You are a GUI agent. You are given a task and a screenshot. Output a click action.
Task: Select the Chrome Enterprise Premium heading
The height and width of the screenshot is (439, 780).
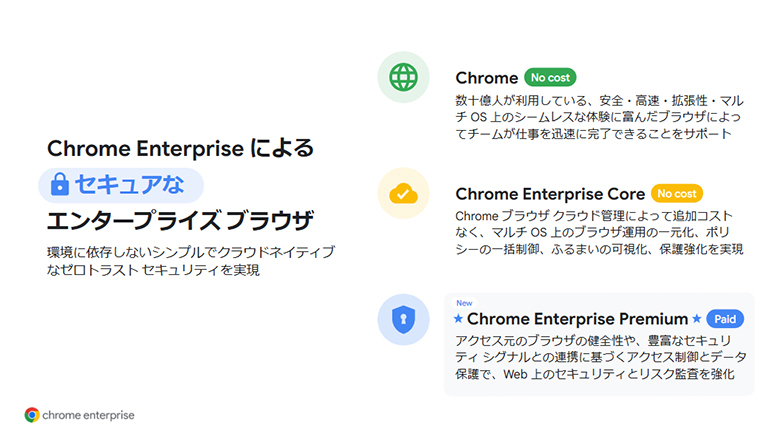tap(577, 319)
